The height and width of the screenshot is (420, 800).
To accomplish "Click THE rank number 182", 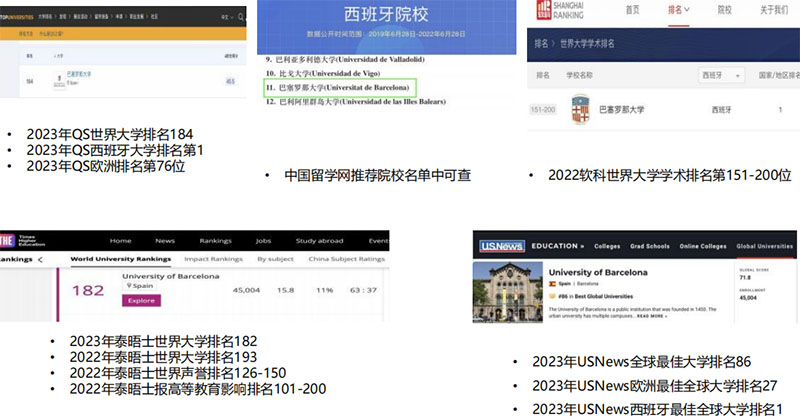I will click(x=88, y=290).
